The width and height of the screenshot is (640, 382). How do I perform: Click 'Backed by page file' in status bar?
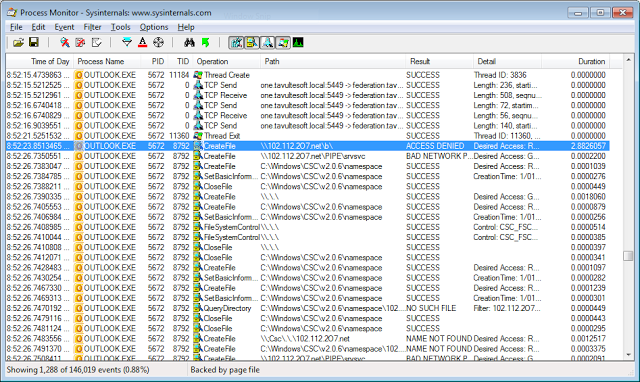pyautogui.click(x=225, y=370)
